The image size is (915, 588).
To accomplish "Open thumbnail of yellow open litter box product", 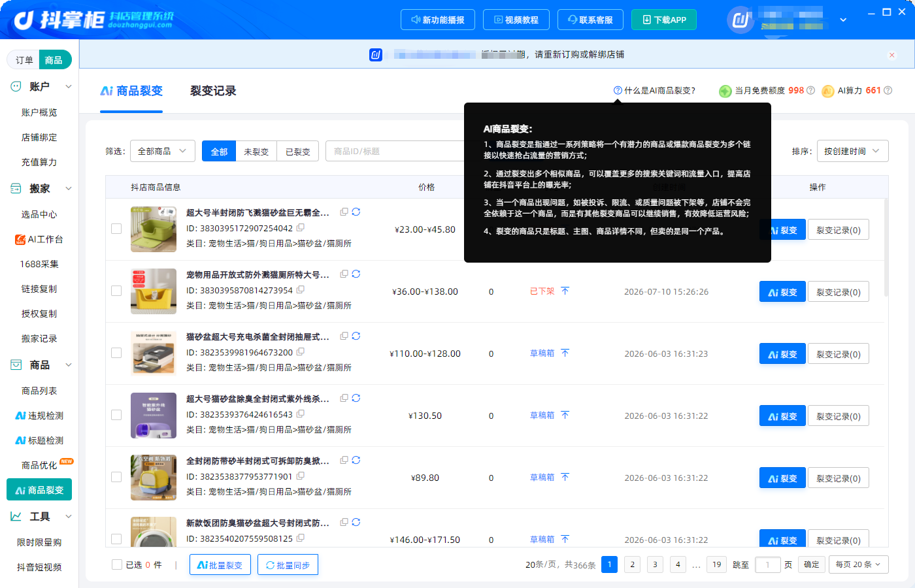I will click(x=154, y=291).
